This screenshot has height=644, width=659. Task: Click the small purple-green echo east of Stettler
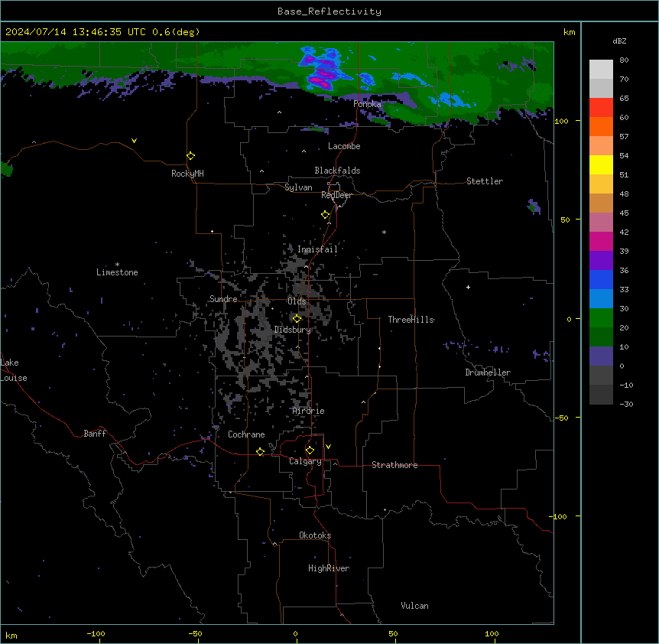534,207
